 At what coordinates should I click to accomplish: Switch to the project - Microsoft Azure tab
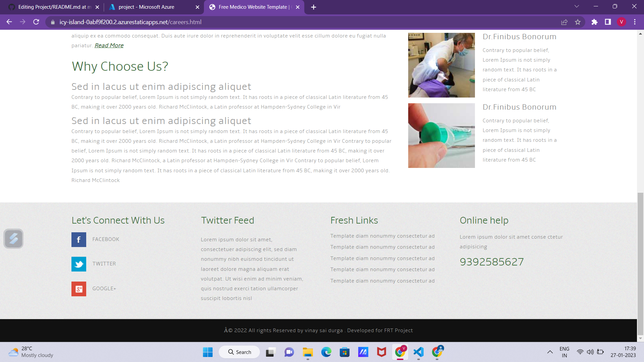click(148, 7)
